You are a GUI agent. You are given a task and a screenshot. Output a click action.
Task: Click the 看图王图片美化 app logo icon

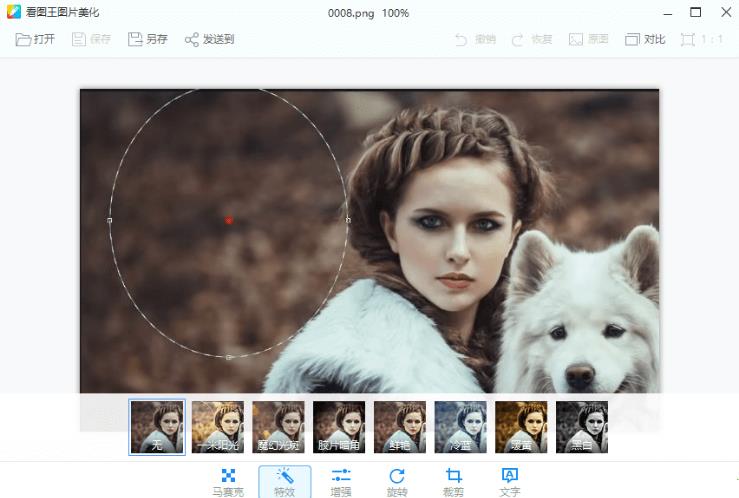(x=14, y=12)
